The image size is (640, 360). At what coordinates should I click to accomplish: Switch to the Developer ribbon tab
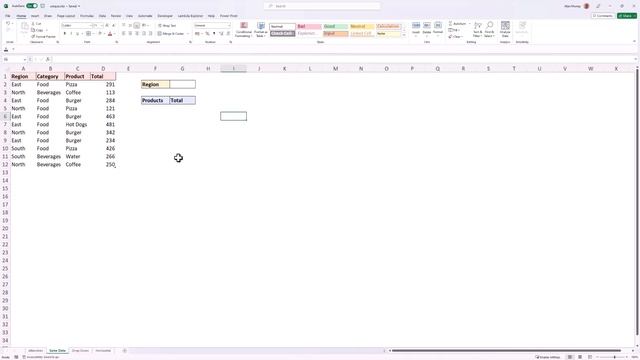[x=165, y=16]
